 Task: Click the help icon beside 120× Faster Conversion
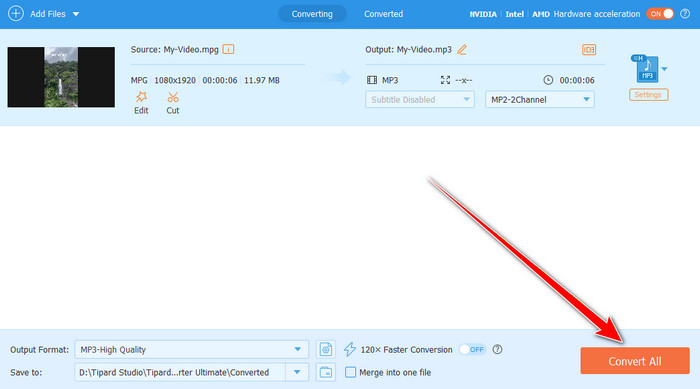497,349
